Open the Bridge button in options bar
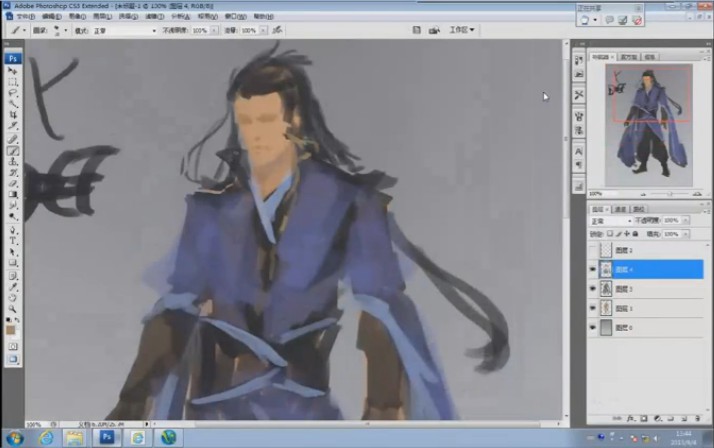The image size is (714, 448). point(434,30)
